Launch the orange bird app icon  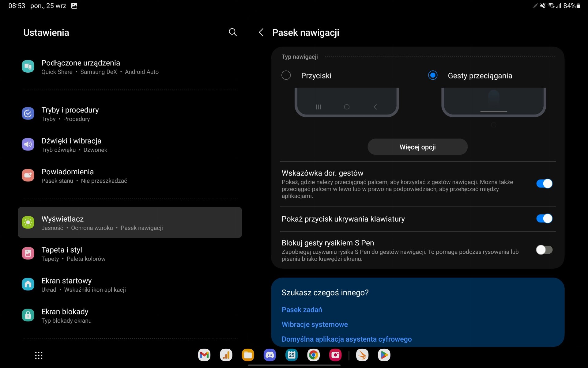pyautogui.click(x=362, y=355)
